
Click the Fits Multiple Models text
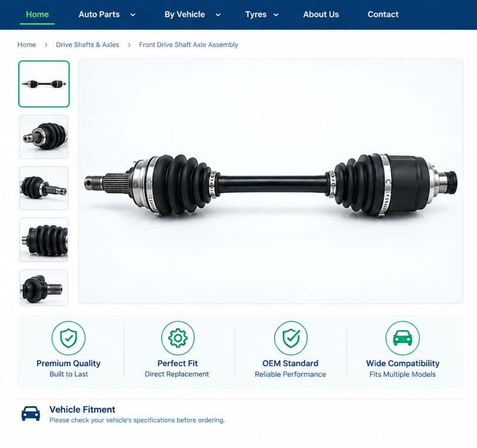tap(403, 374)
